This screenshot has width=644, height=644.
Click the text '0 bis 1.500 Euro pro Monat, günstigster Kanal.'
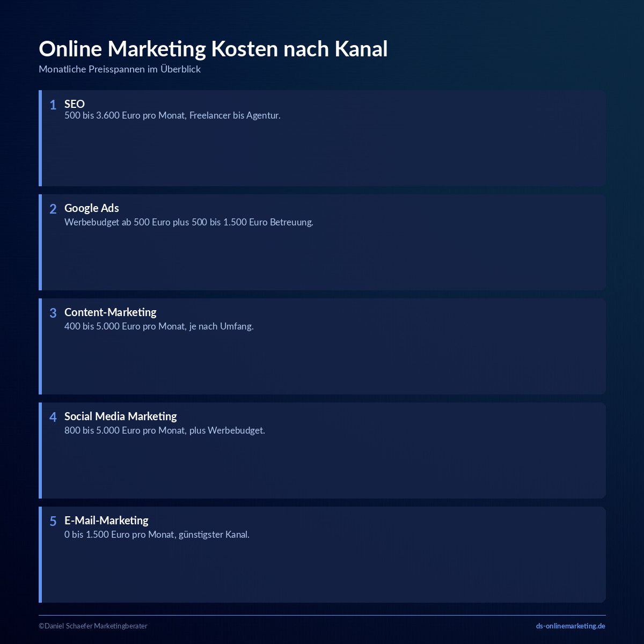(157, 535)
